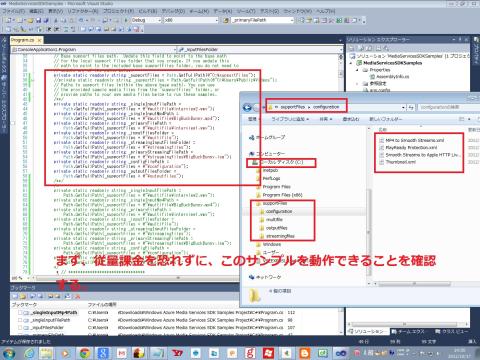
Task: Open the Debug configuration dropdown
Action: click(x=146, y=20)
